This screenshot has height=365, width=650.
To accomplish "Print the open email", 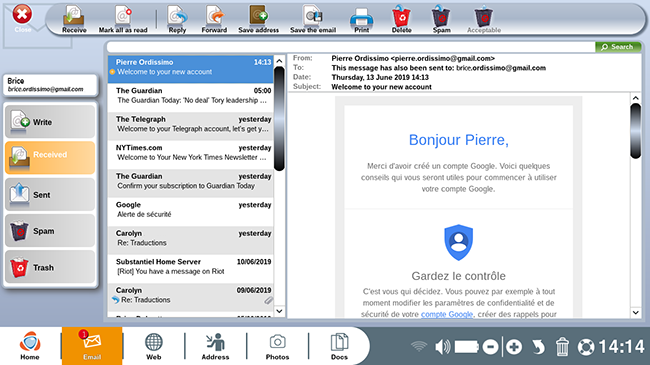I will coord(361,19).
